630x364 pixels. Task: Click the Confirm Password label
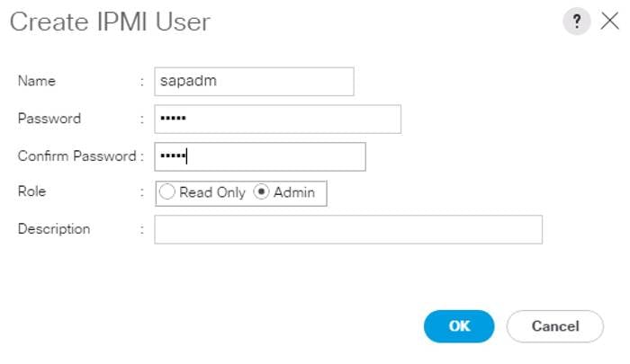pyautogui.click(x=77, y=156)
